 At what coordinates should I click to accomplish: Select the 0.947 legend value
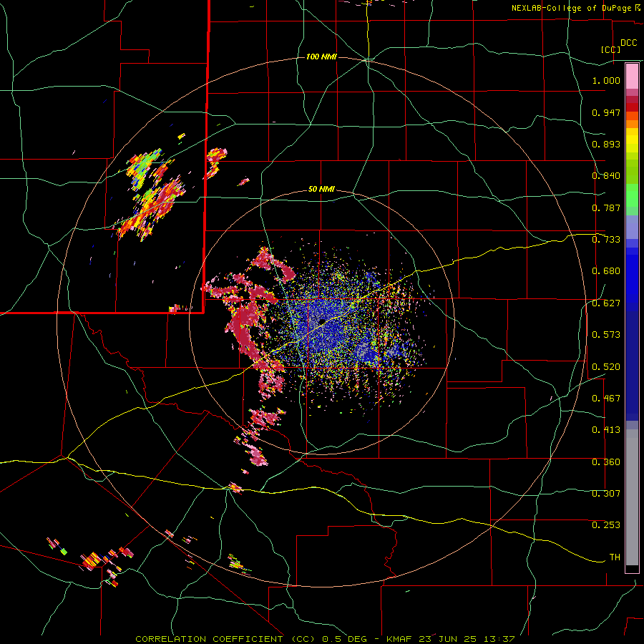pyautogui.click(x=606, y=112)
